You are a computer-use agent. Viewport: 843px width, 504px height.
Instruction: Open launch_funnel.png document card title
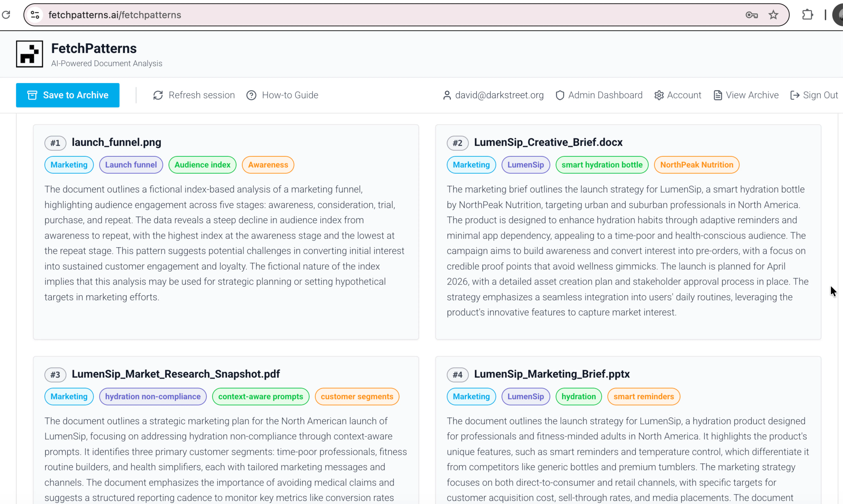[116, 142]
